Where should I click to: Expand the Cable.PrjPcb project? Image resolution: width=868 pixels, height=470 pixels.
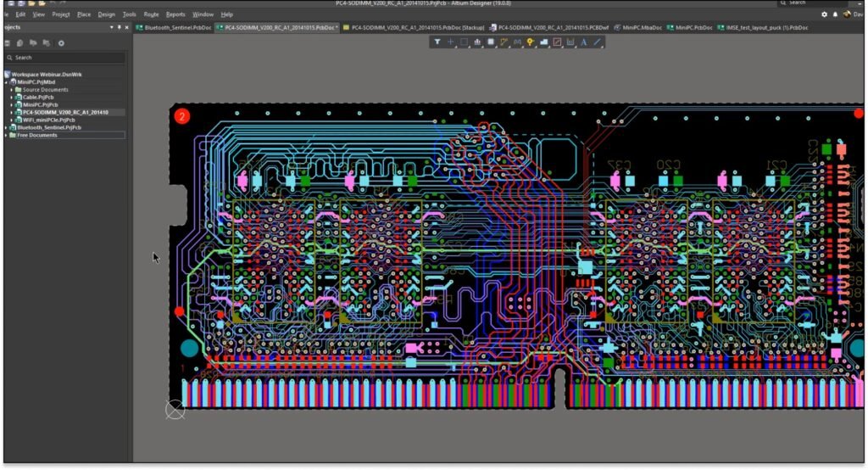pos(12,97)
